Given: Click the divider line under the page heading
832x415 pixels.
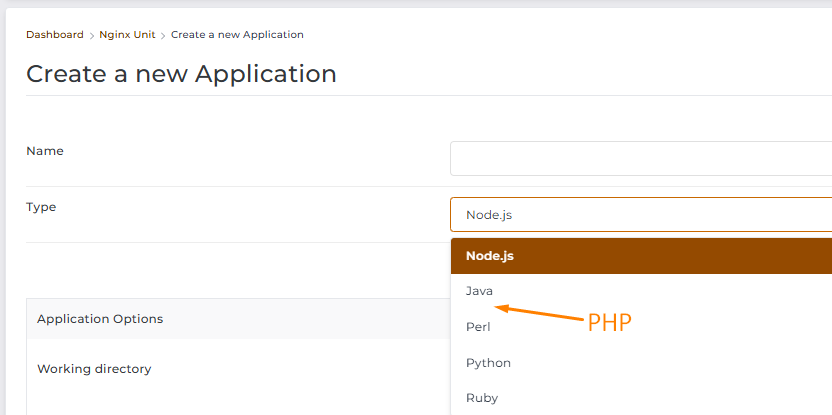Looking at the screenshot, I should tap(400, 96).
